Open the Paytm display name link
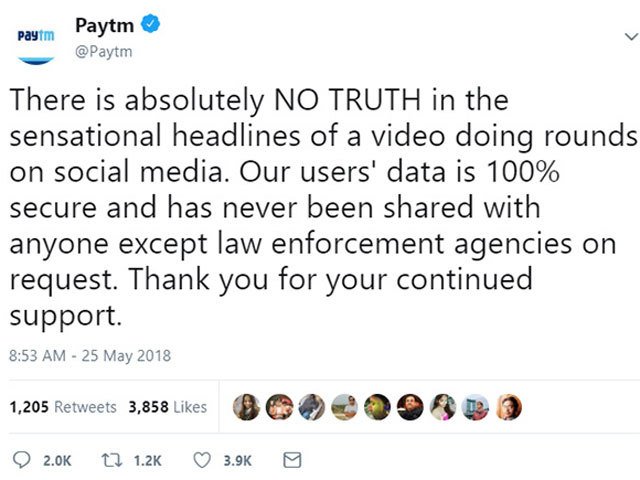Viewport: 640px width, 480px height. (x=104, y=25)
